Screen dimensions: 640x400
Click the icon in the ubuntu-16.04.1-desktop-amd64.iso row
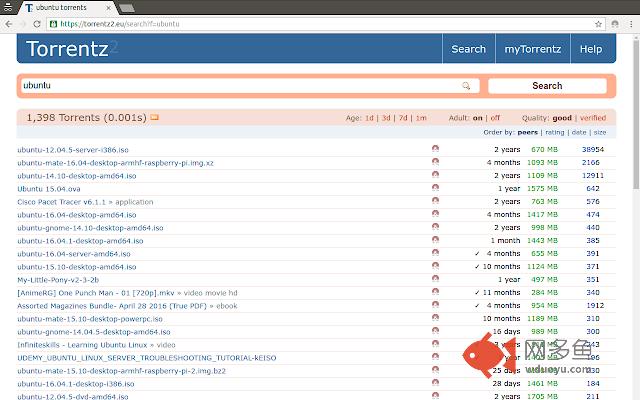coord(436,240)
